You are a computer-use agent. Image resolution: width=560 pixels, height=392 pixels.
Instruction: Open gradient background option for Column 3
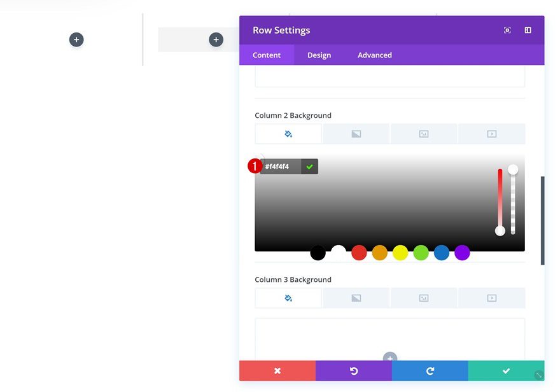356,297
